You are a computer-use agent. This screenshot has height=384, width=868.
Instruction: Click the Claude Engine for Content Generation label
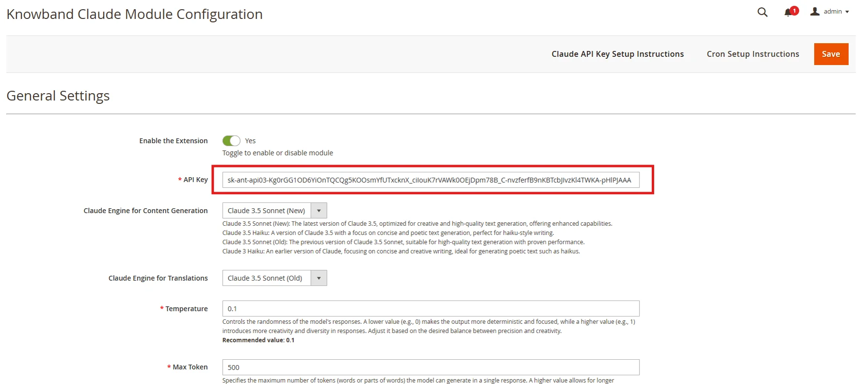pos(145,211)
